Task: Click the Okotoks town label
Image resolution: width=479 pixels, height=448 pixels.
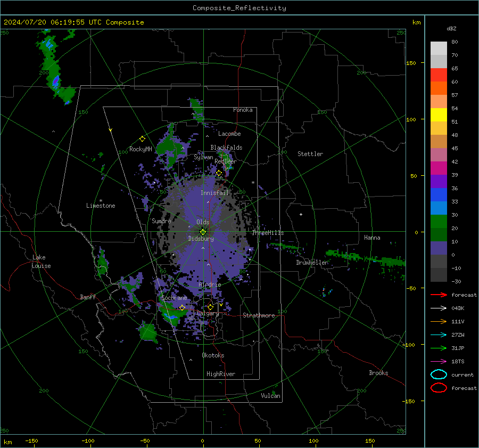Action: [x=213, y=355]
